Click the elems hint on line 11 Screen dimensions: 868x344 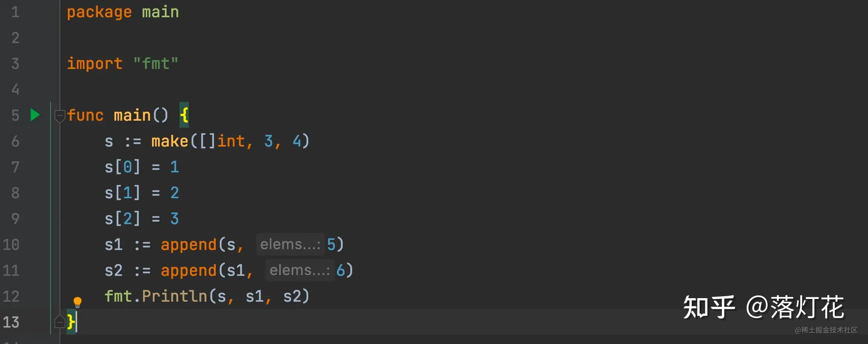pyautogui.click(x=300, y=270)
